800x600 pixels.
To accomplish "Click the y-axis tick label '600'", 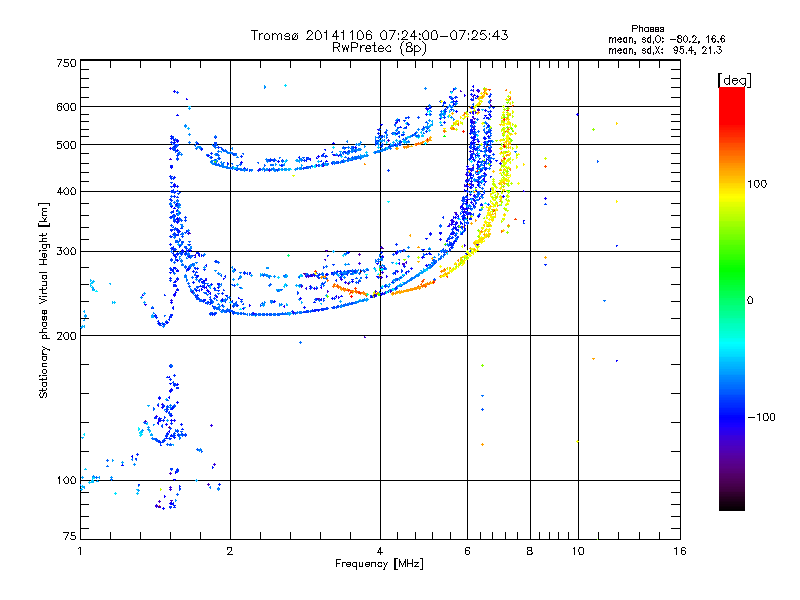I will pos(66,107).
